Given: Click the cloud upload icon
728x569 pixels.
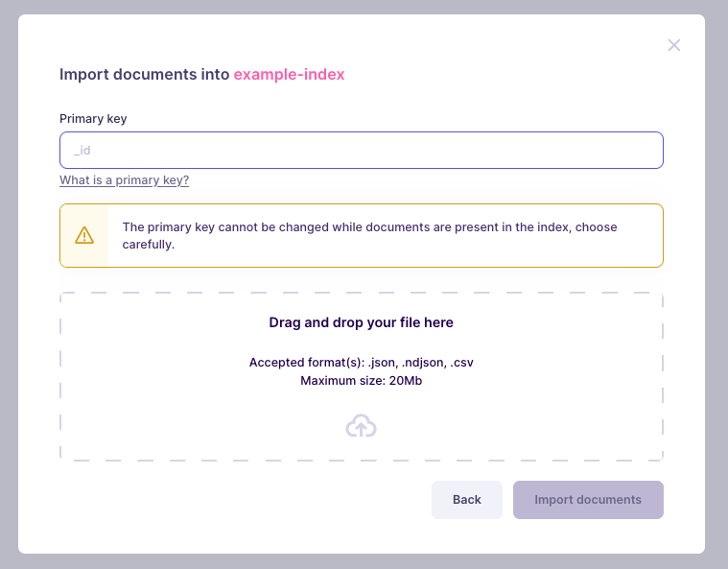Looking at the screenshot, I should 361,425.
